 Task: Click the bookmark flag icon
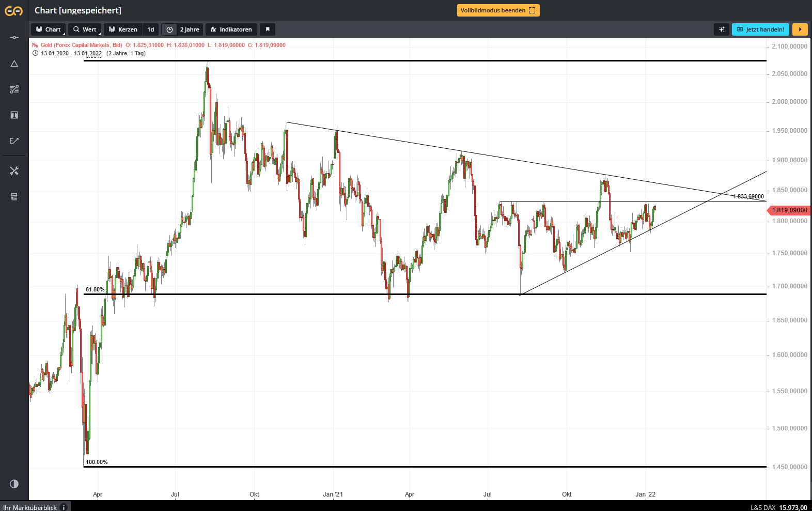[x=268, y=29]
